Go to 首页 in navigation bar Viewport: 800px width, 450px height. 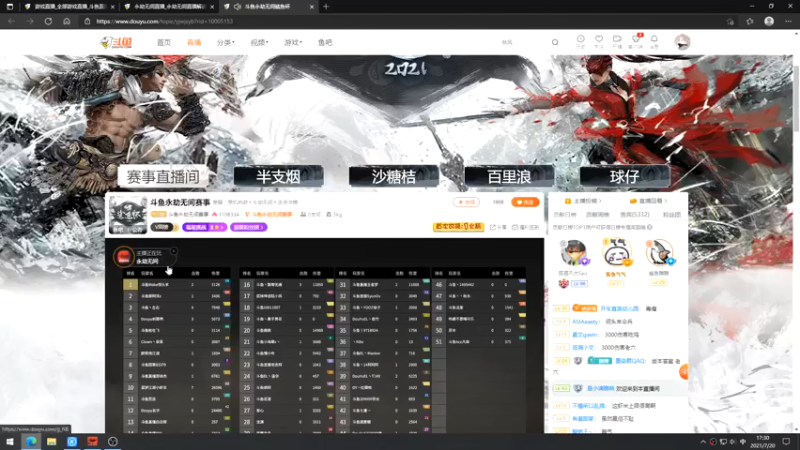pyautogui.click(x=164, y=42)
